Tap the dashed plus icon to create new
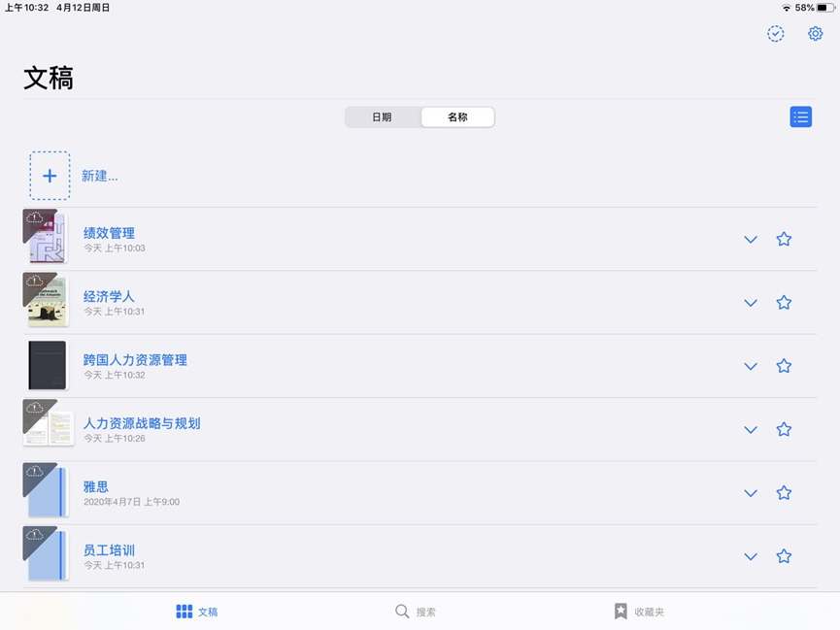Viewport: 840px width, 630px height. point(50,176)
